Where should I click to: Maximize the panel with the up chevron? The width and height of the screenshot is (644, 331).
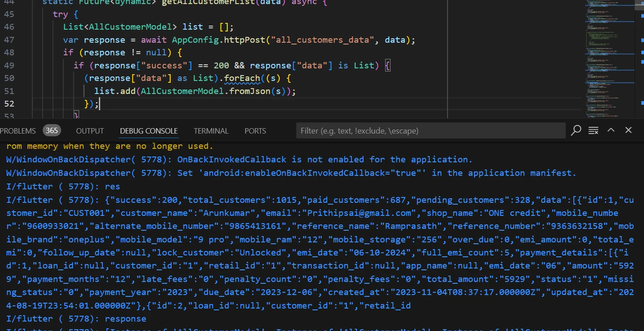click(611, 130)
